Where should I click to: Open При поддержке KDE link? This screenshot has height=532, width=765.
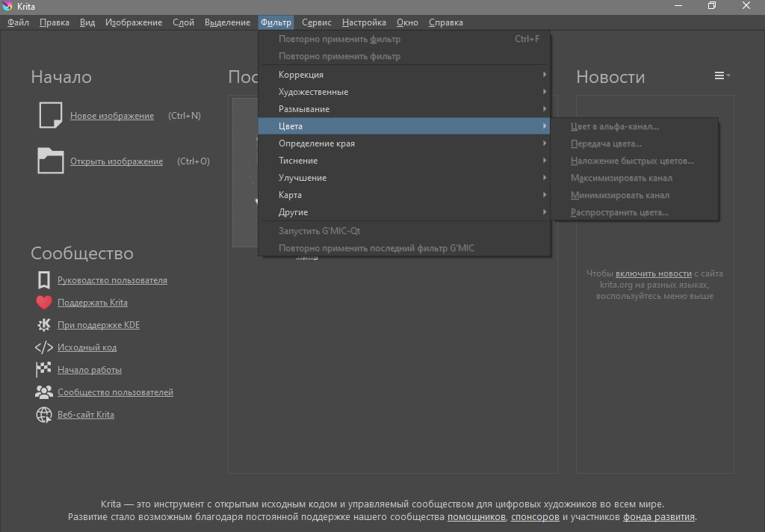(99, 325)
